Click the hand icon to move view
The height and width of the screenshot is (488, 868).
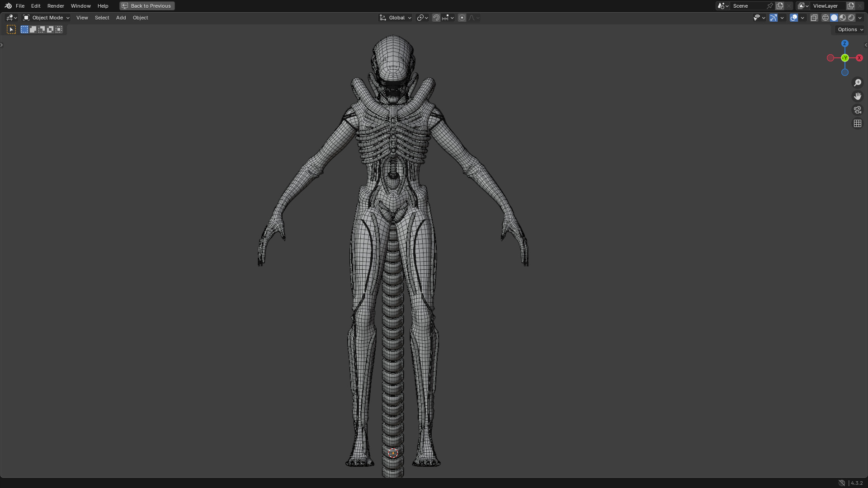tap(858, 96)
